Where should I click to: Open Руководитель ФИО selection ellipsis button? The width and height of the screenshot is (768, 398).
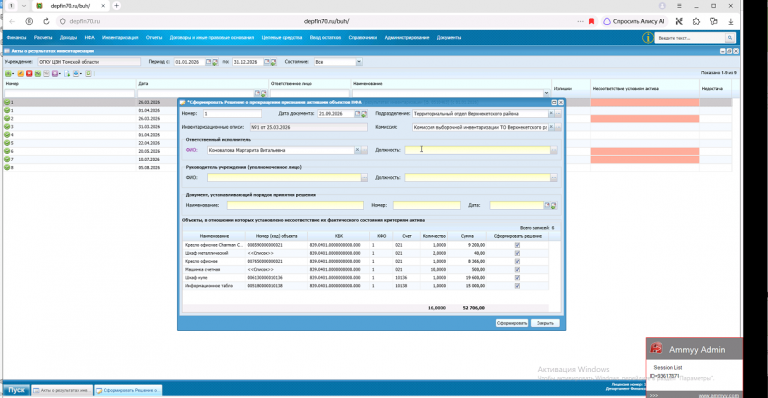pyautogui.click(x=364, y=178)
